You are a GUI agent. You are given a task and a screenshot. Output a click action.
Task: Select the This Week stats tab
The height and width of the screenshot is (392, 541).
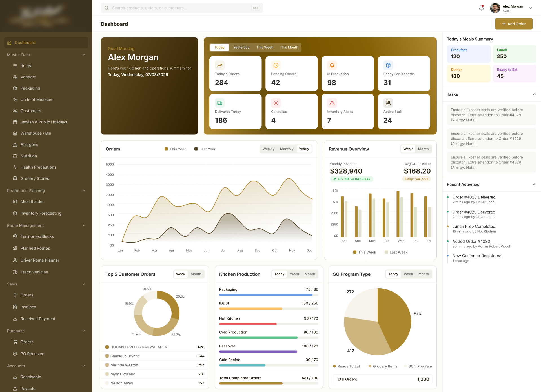[265, 47]
